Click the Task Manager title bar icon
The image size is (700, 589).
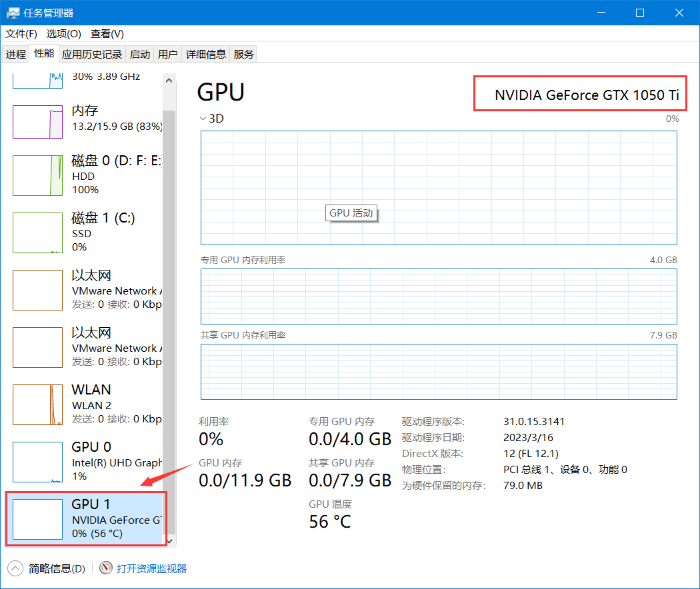point(13,13)
